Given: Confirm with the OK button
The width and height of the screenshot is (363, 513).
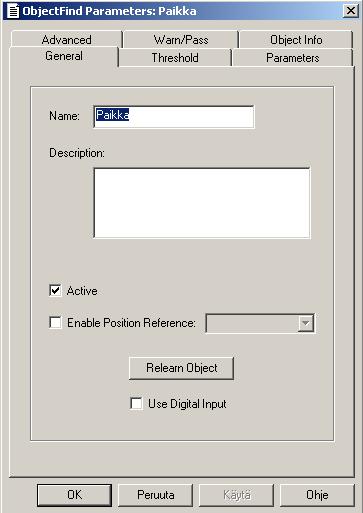Looking at the screenshot, I should [74, 495].
